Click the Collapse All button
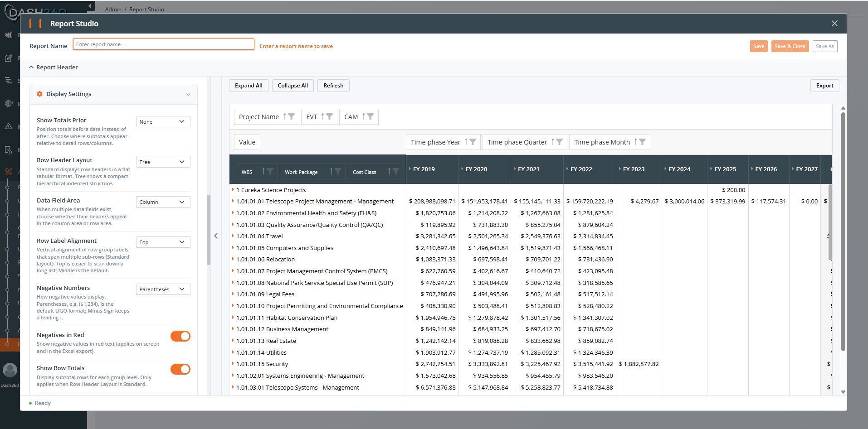 [x=293, y=86]
